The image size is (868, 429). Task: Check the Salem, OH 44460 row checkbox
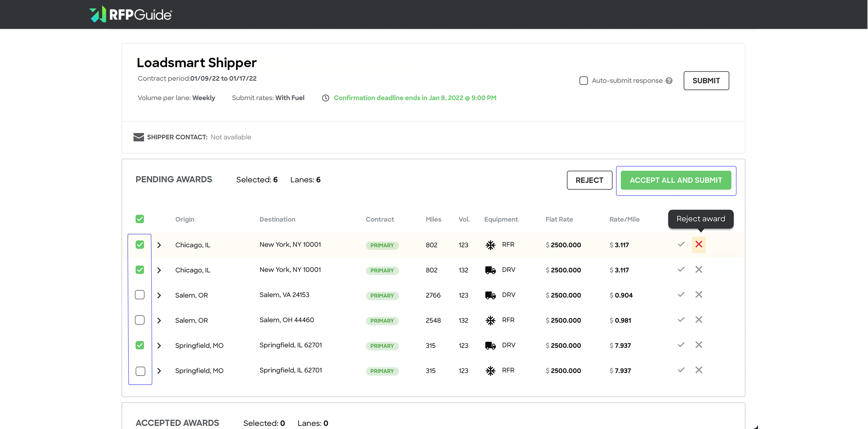pyautogui.click(x=140, y=320)
